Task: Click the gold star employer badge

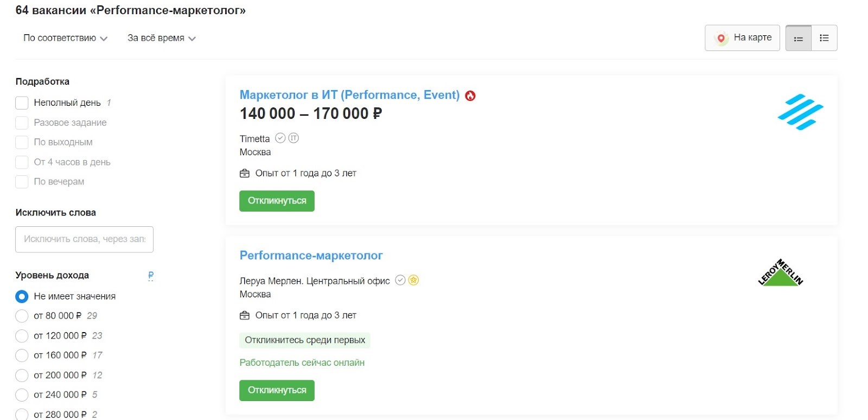Action: coord(413,280)
